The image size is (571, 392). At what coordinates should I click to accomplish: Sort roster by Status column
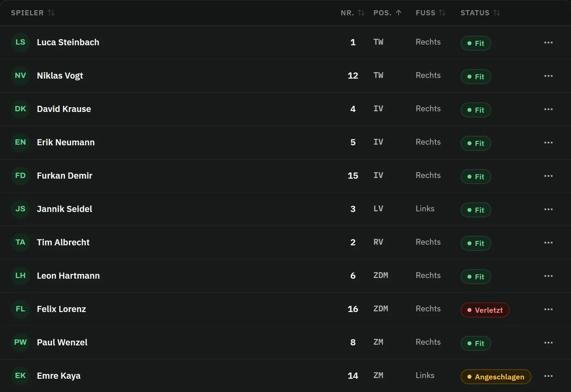point(480,13)
